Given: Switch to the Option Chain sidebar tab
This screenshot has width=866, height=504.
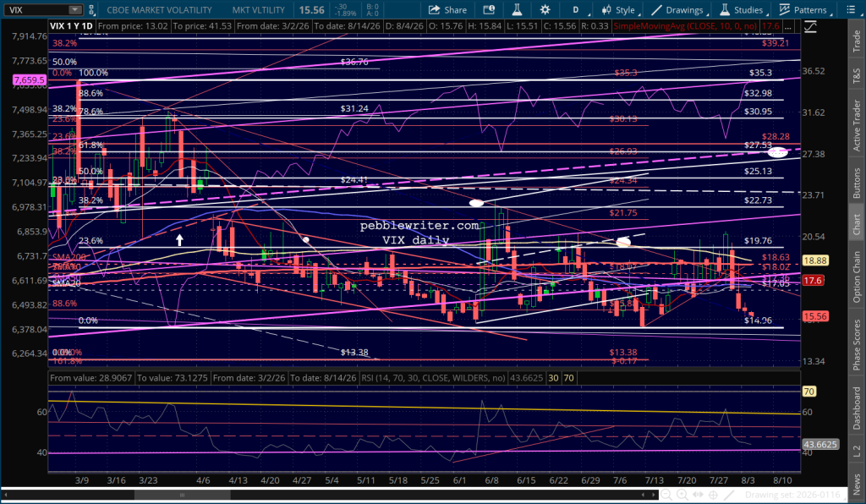Looking at the screenshot, I should (857, 277).
